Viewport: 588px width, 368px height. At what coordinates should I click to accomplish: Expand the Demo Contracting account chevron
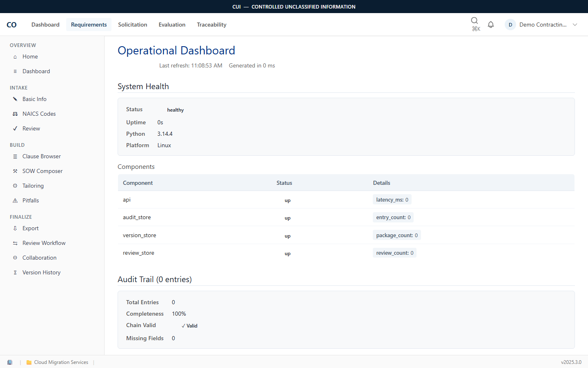pyautogui.click(x=575, y=25)
